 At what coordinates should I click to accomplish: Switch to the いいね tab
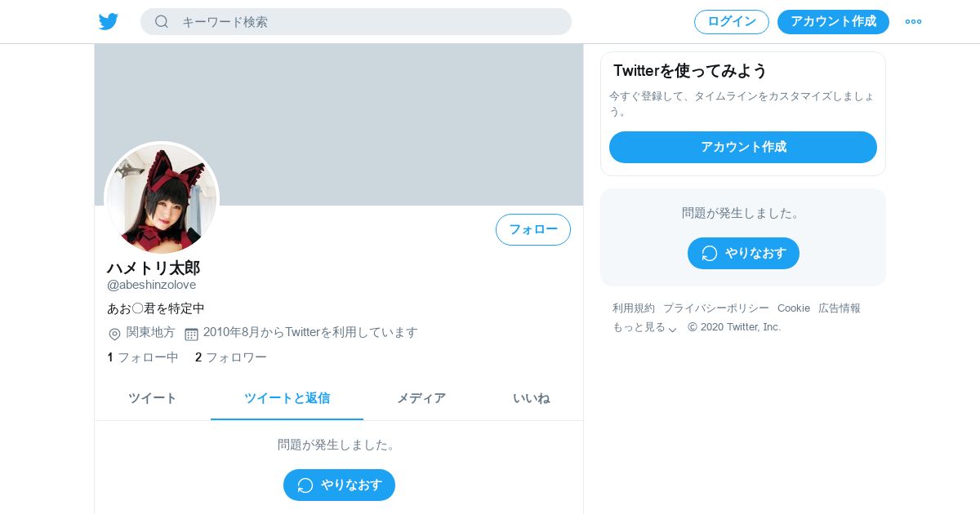coord(531,398)
